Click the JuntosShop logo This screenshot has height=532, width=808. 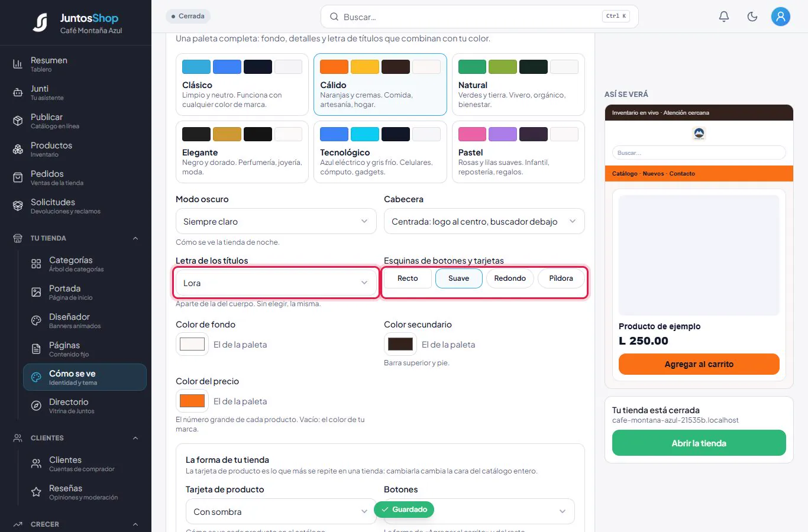[x=77, y=23]
